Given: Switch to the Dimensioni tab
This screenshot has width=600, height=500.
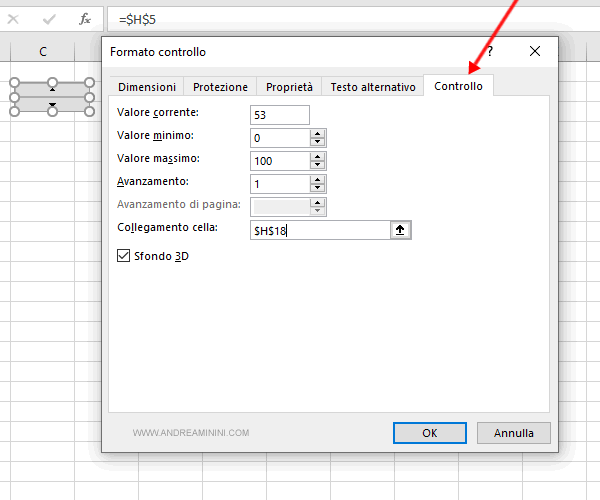Looking at the screenshot, I should (x=146, y=87).
